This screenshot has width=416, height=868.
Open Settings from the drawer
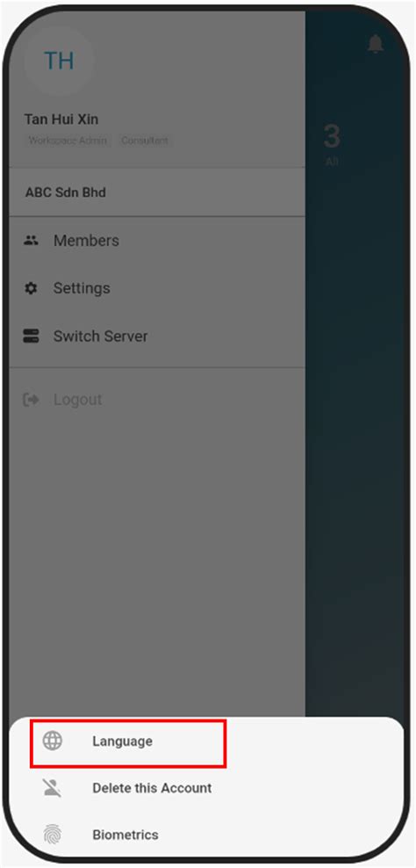(x=157, y=288)
